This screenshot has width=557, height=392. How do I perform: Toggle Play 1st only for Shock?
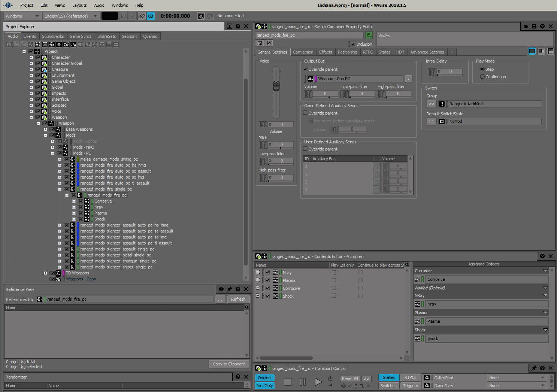pyautogui.click(x=334, y=296)
